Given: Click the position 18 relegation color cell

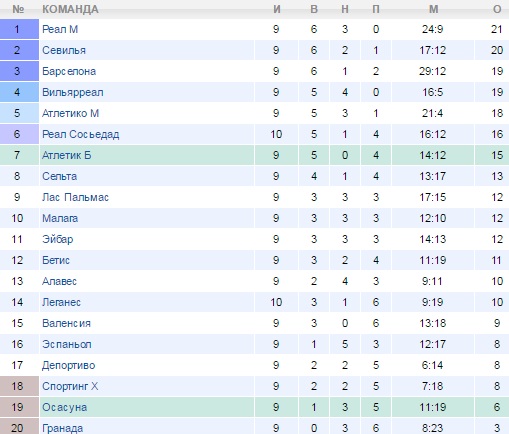Looking at the screenshot, I should click(x=19, y=386).
